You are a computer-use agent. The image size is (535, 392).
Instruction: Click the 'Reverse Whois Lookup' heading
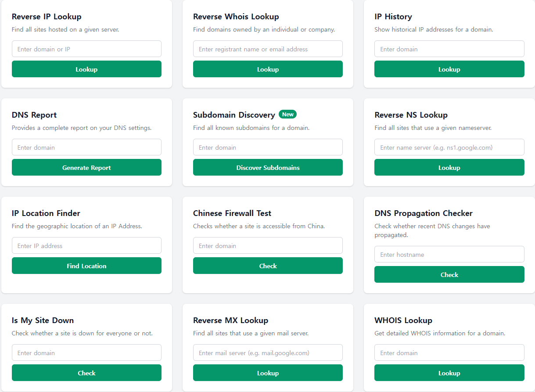236,17
